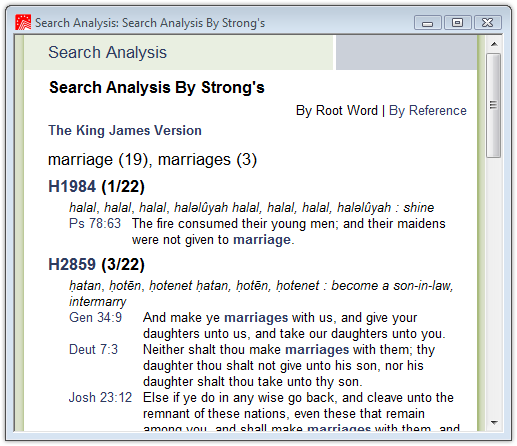Screen dimensions: 517x446
Task: Click highlighted word marriages in Gen 34:9
Action: (256, 318)
